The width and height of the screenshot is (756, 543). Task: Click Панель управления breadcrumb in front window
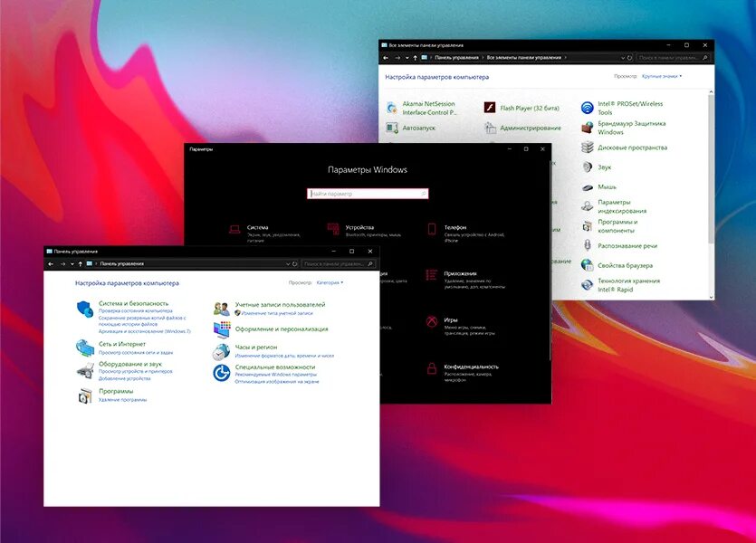[x=121, y=264]
